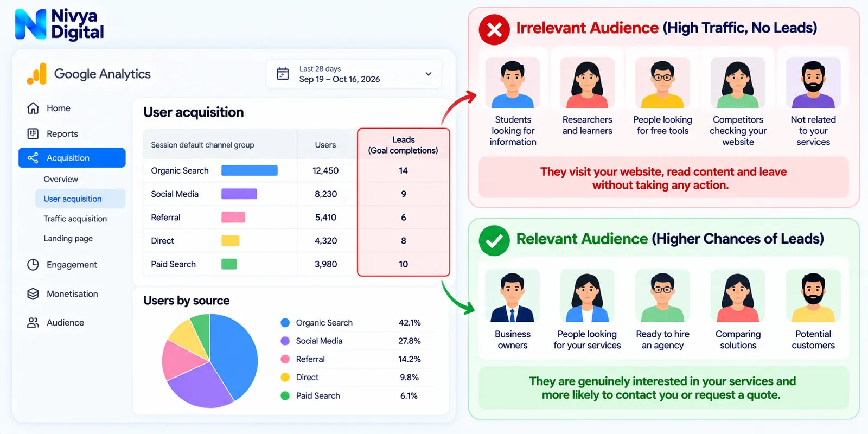
Task: Select User acquisition sub-item in sidebar
Action: tap(80, 199)
